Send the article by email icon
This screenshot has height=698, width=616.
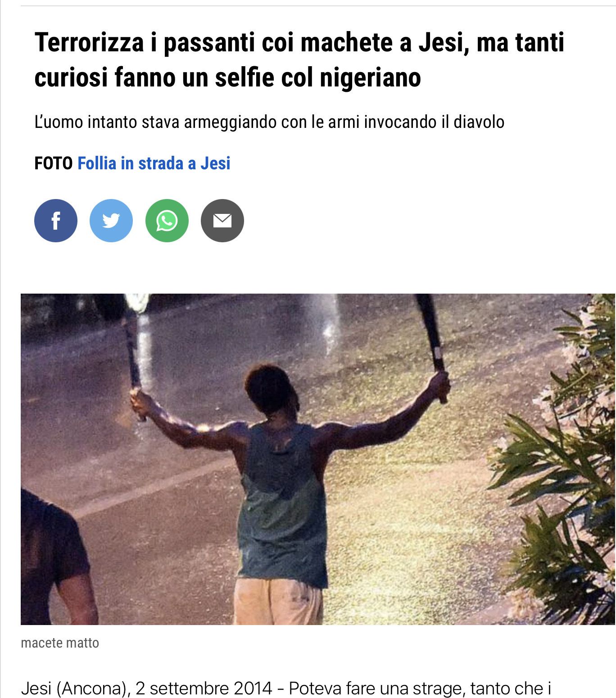pos(222,221)
